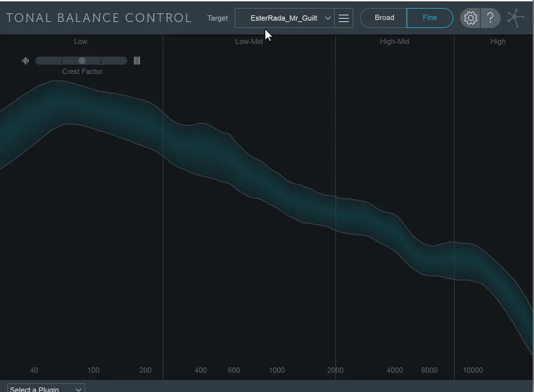Click the 2000 Hz frequency label
The image size is (534, 392).
(335, 370)
